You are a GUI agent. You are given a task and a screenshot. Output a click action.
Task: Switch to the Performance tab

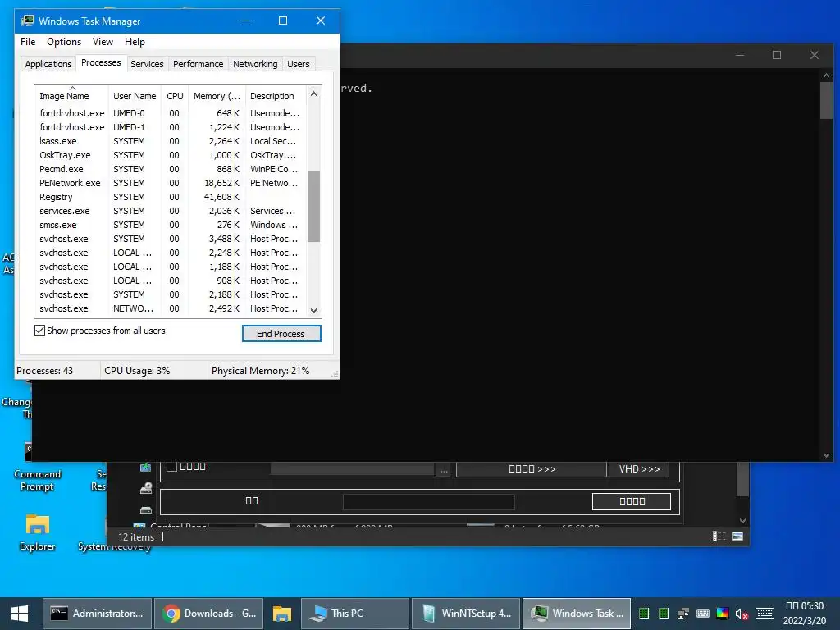198,64
